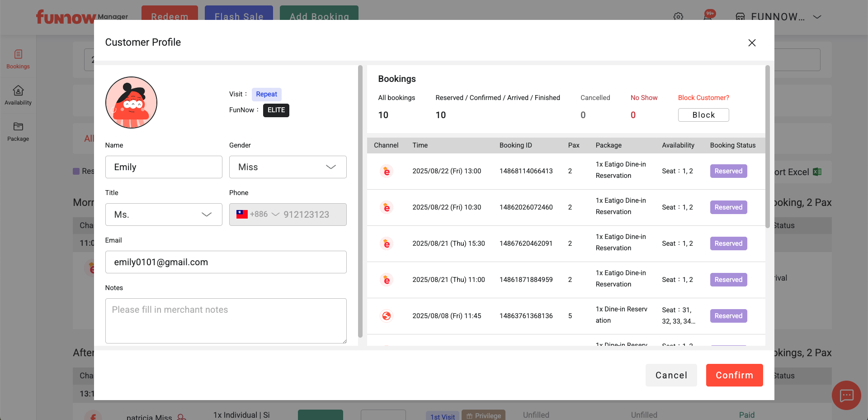This screenshot has width=868, height=420.
Task: Expand the Title dropdown showing Ms.
Action: click(164, 215)
